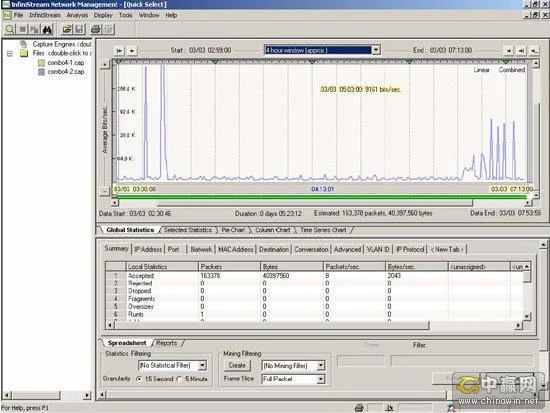The width and height of the screenshot is (550, 413).
Task: Select the 5 Minute granularity option
Action: click(179, 379)
